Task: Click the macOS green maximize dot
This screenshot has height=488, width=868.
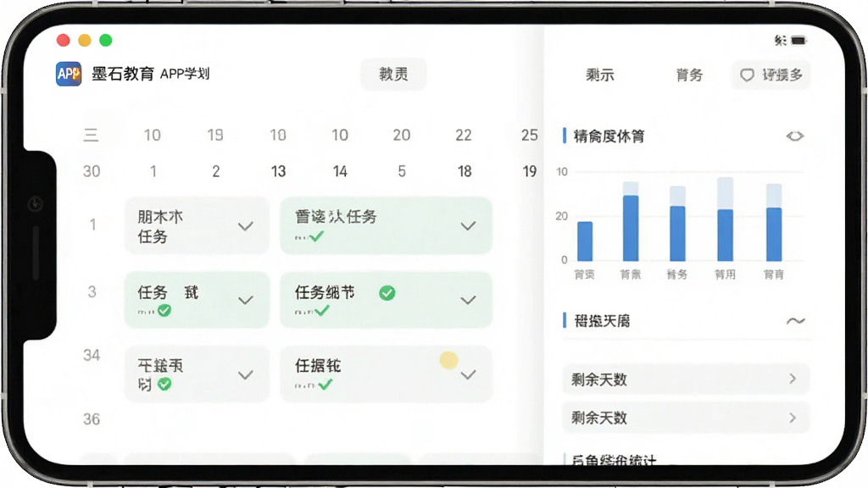Action: point(106,41)
